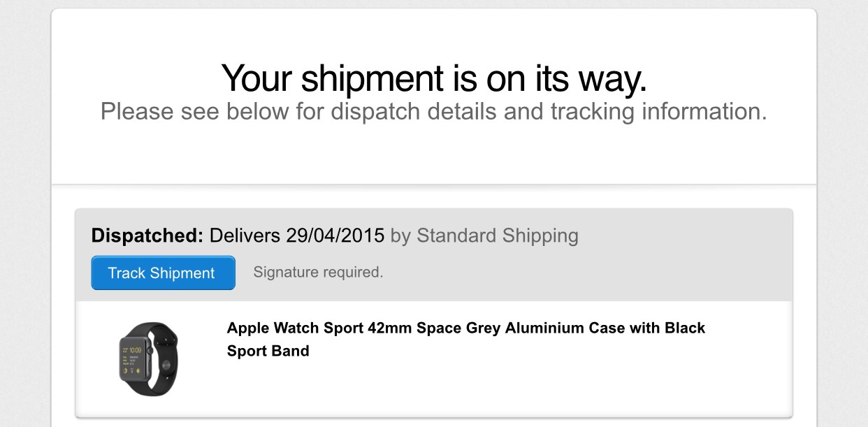The width and height of the screenshot is (868, 427).
Task: Tap the black sport band in the image
Action: (164, 359)
